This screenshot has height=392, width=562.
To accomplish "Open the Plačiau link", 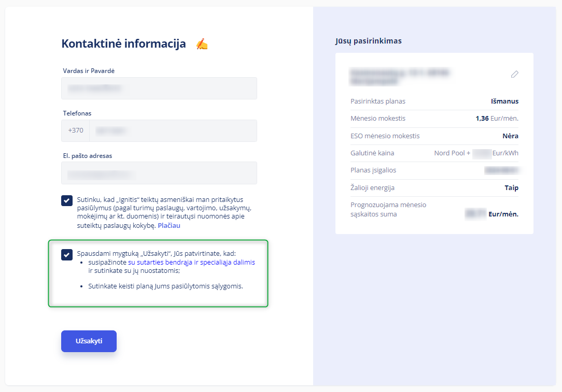I will [169, 226].
